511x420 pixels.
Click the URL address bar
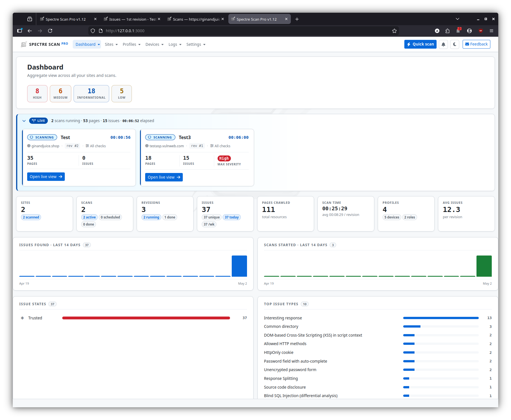243,31
